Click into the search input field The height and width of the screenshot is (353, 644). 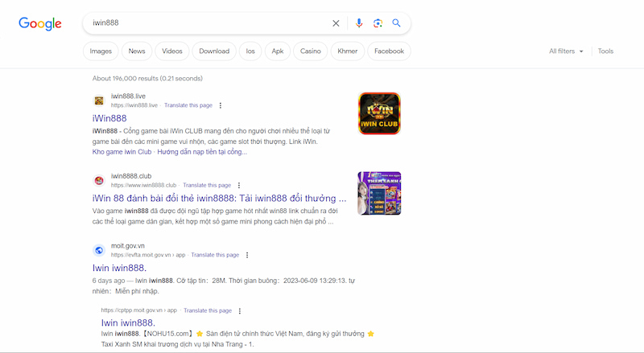click(x=201, y=23)
